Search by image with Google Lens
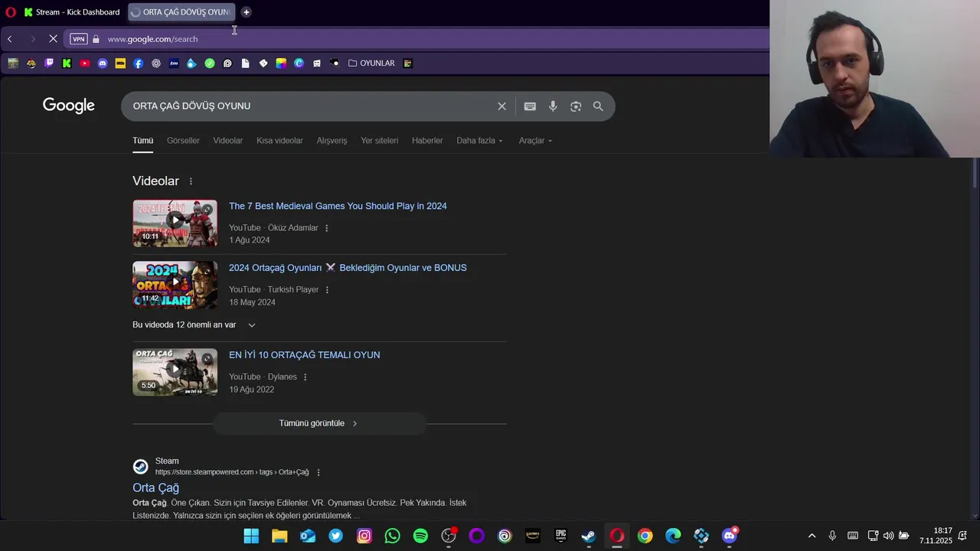 [576, 106]
